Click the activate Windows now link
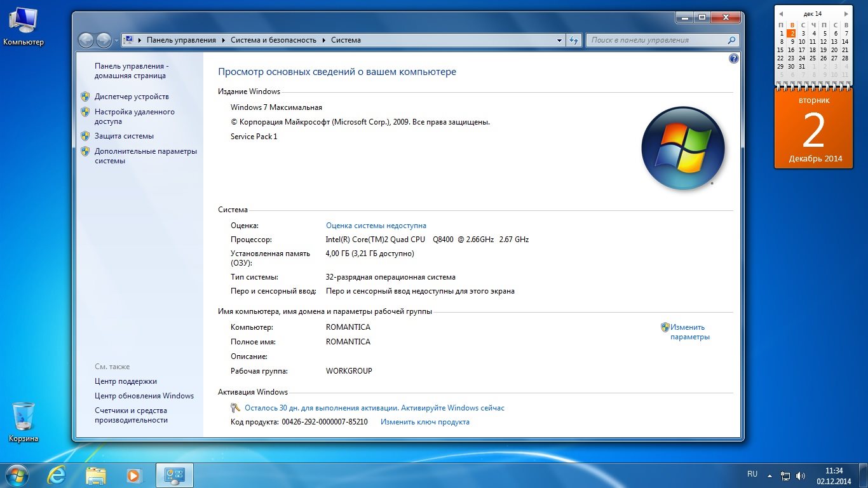Viewport: 868px width, 488px height. click(452, 408)
